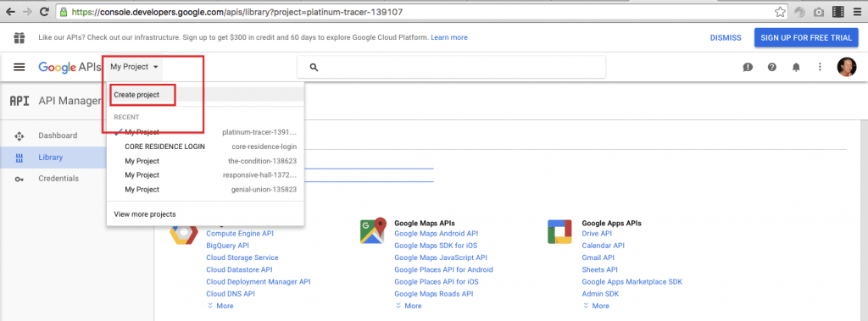The height and width of the screenshot is (321, 868).
Task: Open Cloud DNS API link
Action: point(231,294)
